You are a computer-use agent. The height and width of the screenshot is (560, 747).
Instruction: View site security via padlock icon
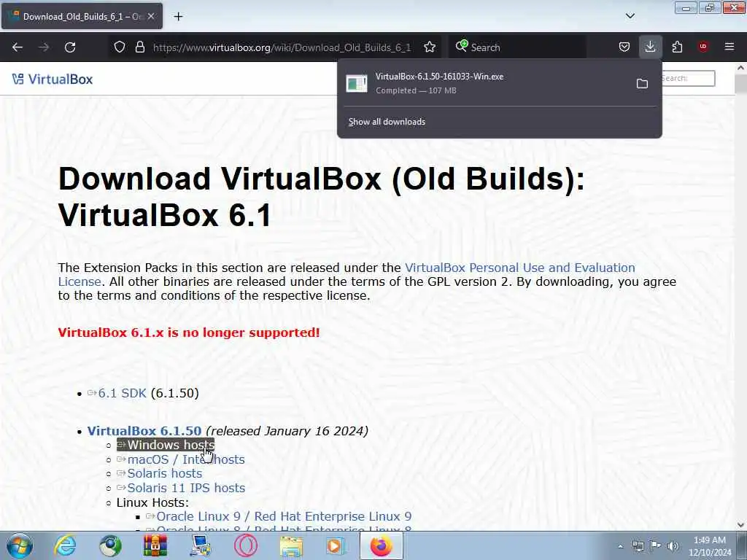(x=139, y=47)
